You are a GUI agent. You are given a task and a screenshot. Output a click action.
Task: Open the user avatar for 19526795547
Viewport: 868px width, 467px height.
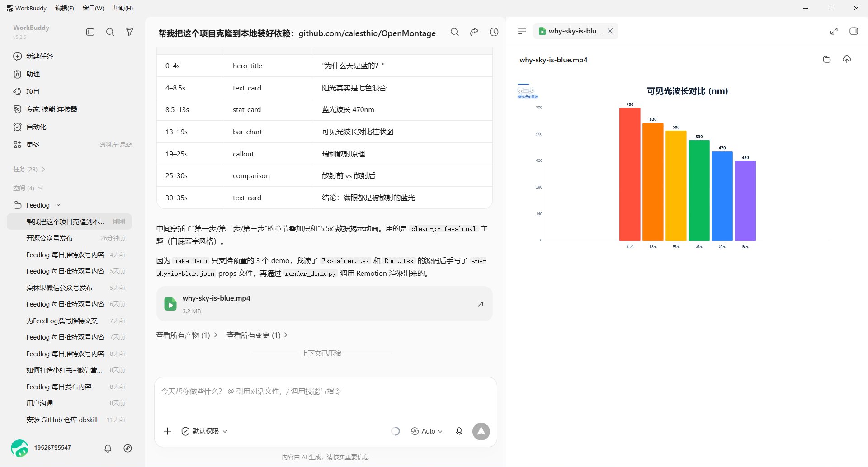(19, 448)
